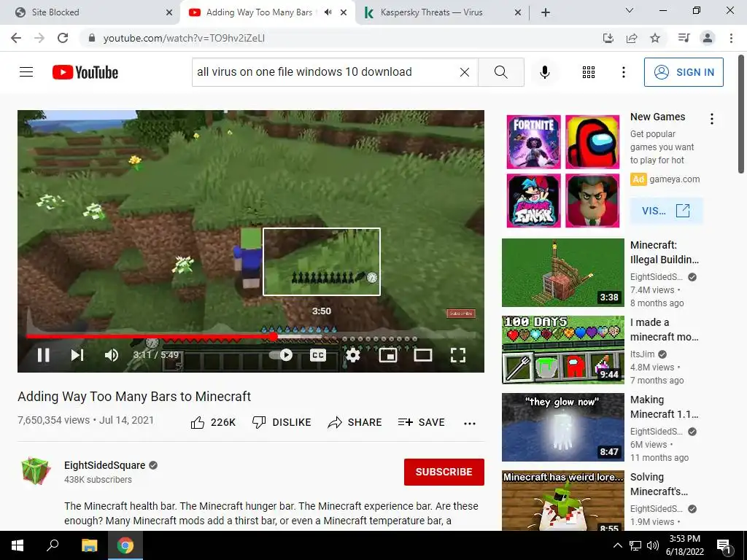The height and width of the screenshot is (560, 747).
Task: Open EightSidedSquare channel name link
Action: [x=105, y=465]
